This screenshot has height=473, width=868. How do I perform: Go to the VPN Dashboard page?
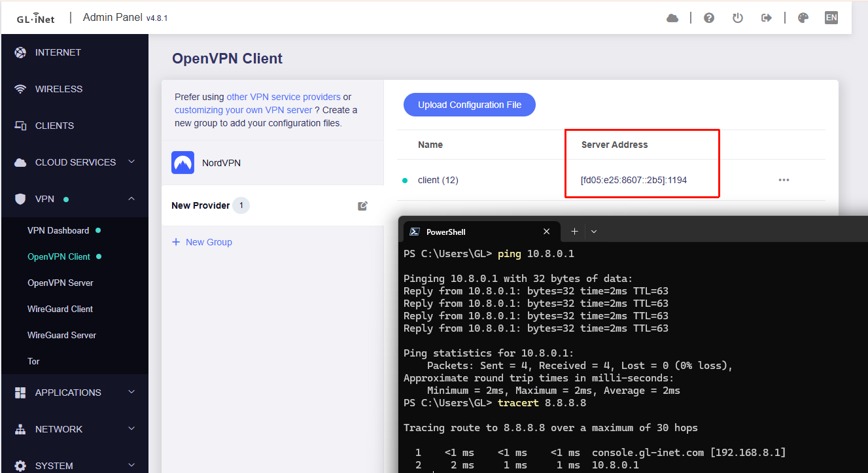point(58,230)
